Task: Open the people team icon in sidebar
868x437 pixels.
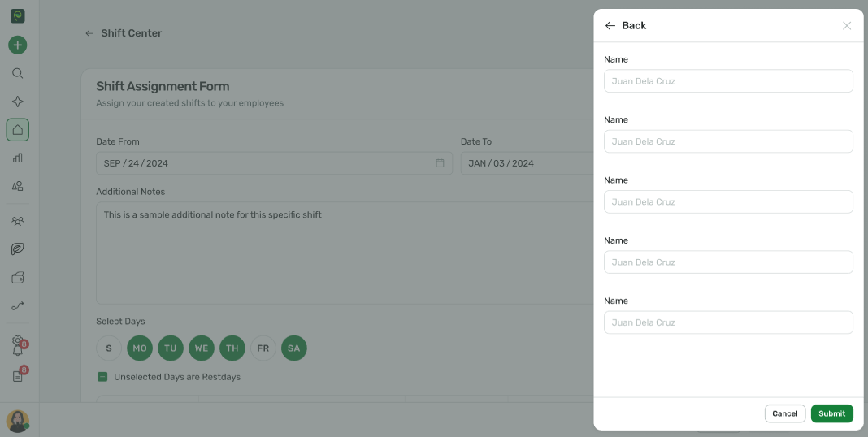Action: 18,221
